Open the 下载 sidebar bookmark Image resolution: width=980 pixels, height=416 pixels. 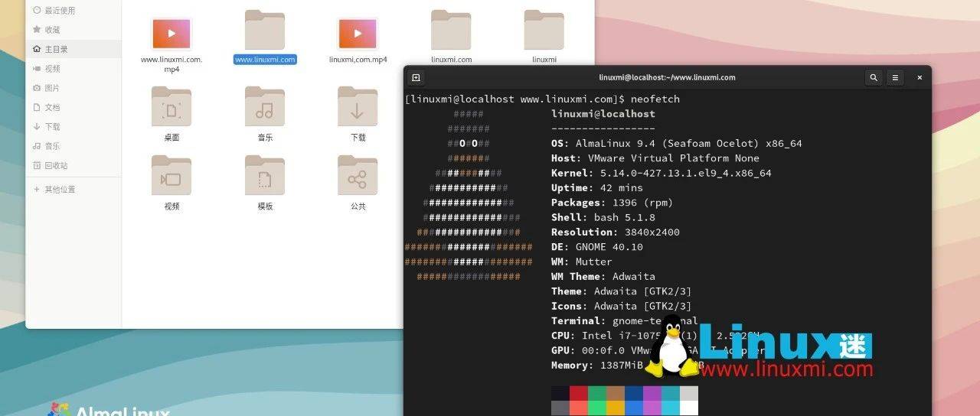click(73, 127)
